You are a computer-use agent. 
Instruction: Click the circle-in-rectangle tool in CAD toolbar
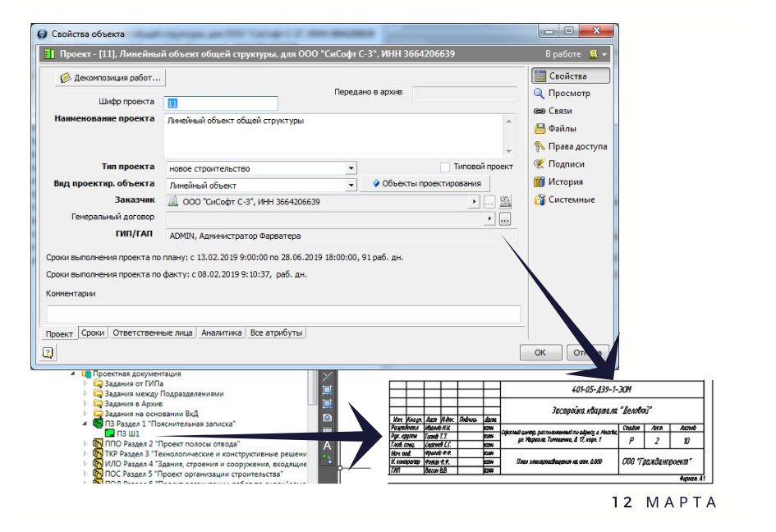pyautogui.click(x=327, y=418)
